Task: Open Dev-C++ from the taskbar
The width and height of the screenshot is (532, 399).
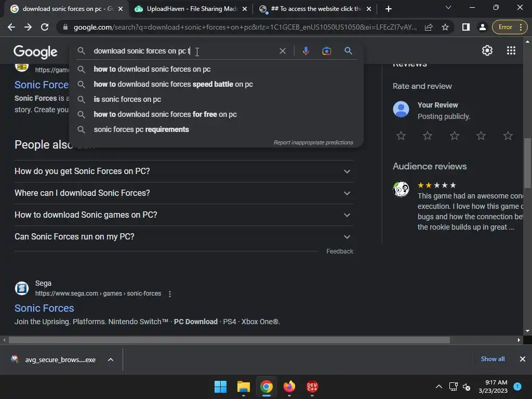Action: coord(312,387)
